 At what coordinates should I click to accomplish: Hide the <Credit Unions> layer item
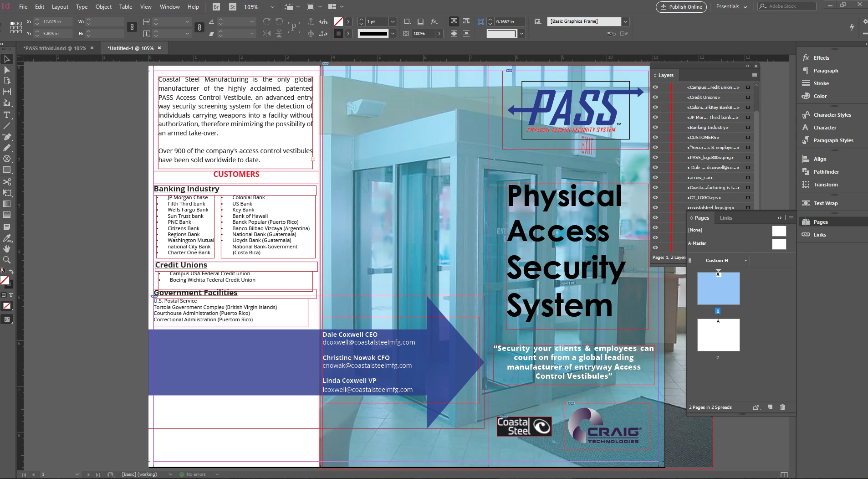[655, 97]
